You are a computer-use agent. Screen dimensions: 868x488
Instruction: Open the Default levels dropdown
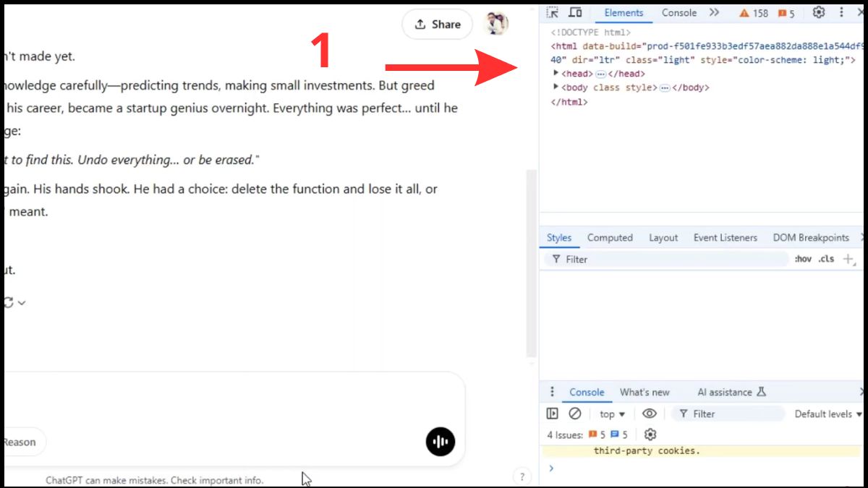tap(828, 414)
